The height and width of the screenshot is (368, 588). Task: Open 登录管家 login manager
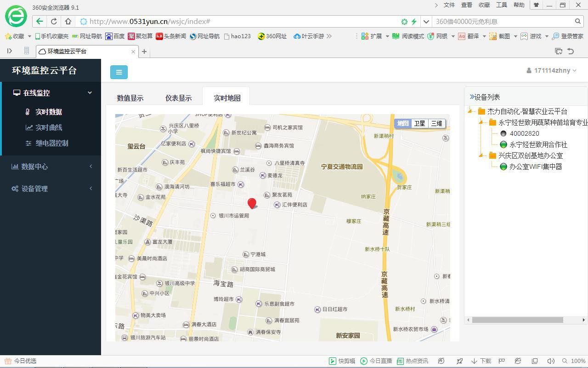[x=568, y=36]
